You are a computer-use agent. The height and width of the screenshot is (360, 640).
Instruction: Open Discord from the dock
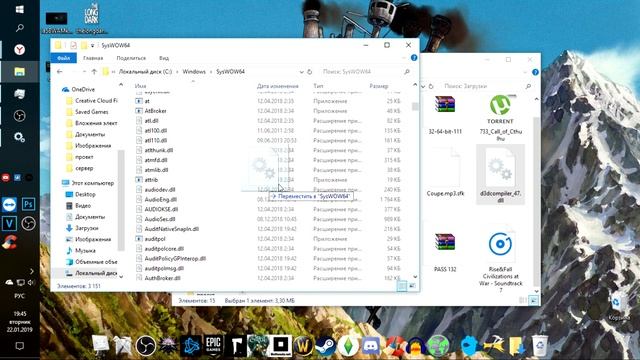(x=370, y=345)
